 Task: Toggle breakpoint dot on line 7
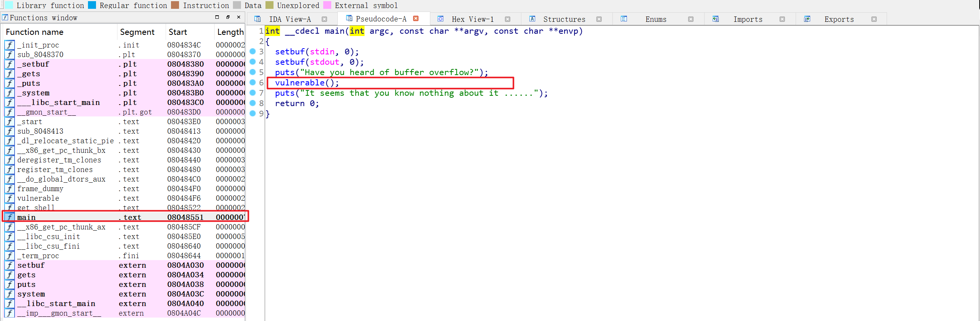pos(252,93)
